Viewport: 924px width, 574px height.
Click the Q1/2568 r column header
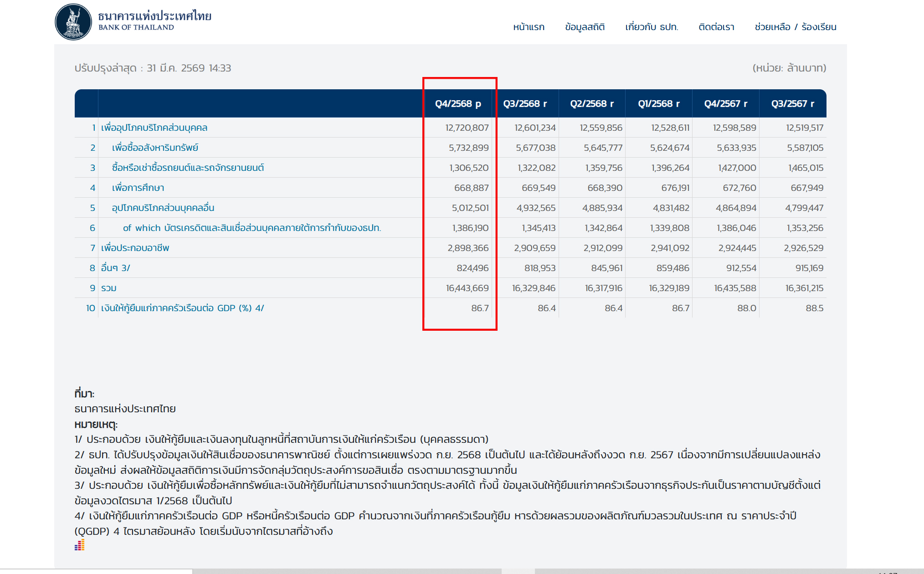point(658,104)
